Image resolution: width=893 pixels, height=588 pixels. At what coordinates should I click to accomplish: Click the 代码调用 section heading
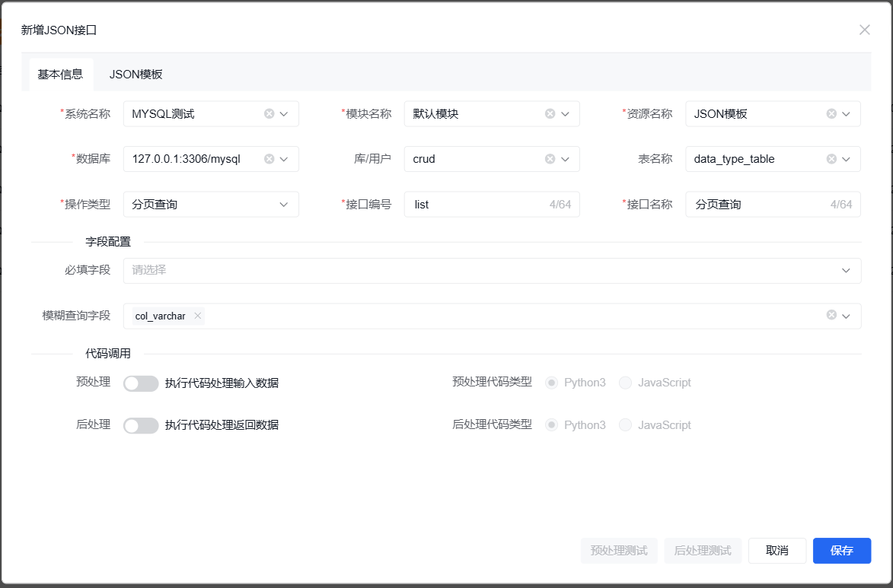[108, 354]
